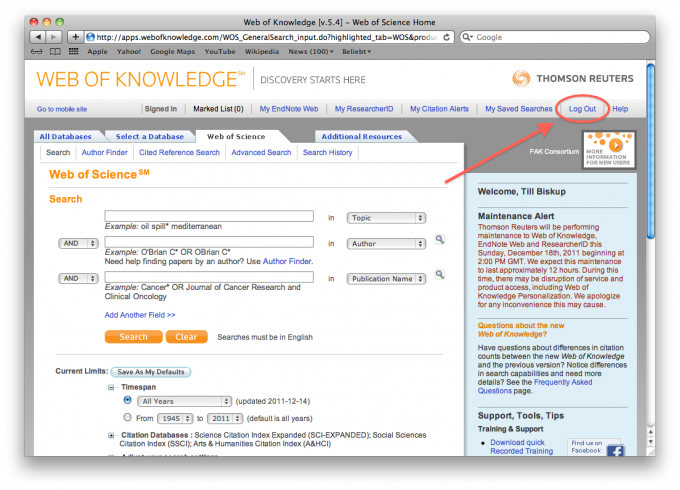Click Go to mobile site link
The image size is (680, 490).
[62, 109]
